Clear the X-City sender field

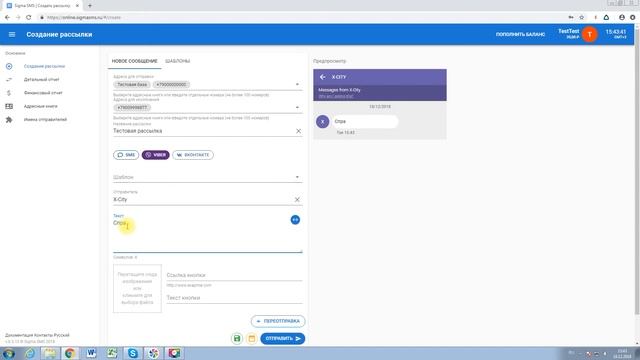point(297,200)
